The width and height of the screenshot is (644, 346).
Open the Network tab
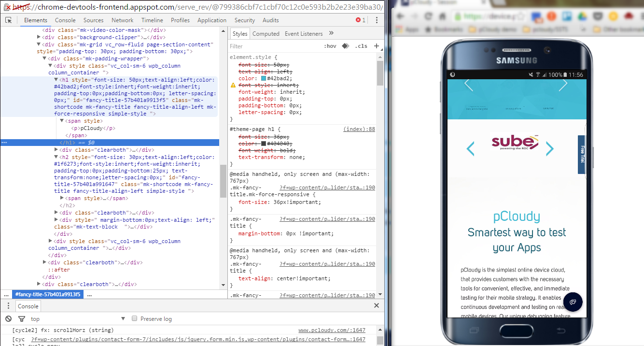pos(123,20)
